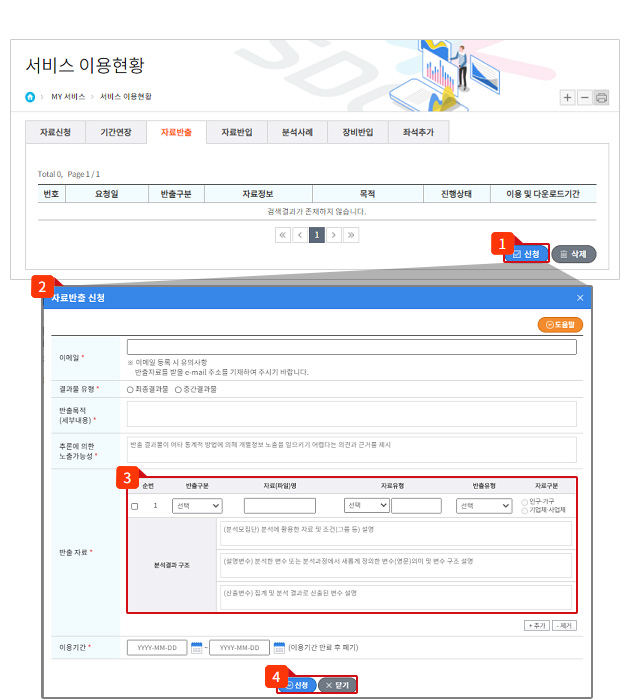Screen dimensions: 630x700
Task: Click the 이메일 input field
Action: click(352, 347)
